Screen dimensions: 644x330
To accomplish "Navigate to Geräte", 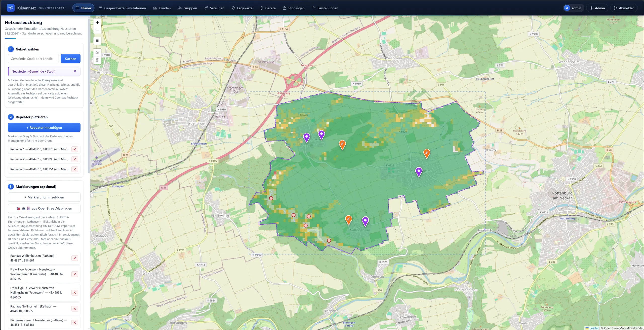I will (268, 8).
